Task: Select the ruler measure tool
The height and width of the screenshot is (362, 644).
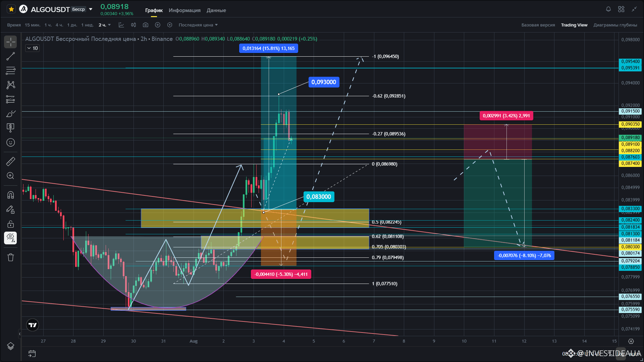Action: 11,162
